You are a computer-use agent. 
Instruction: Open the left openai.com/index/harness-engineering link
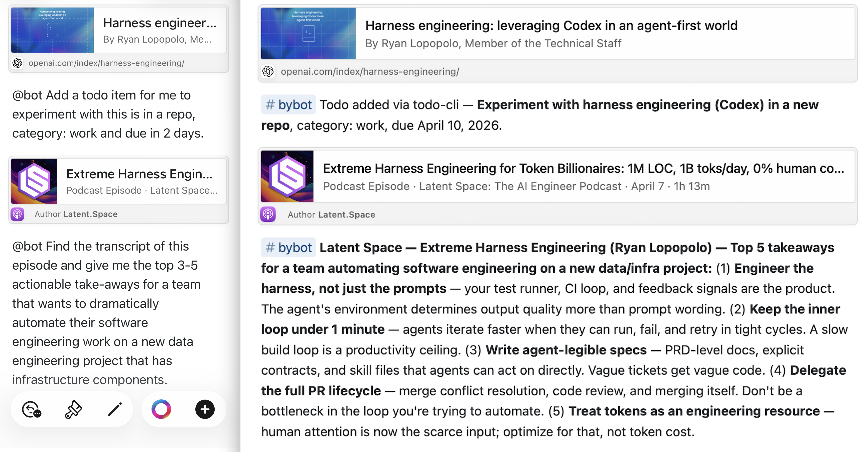[106, 63]
